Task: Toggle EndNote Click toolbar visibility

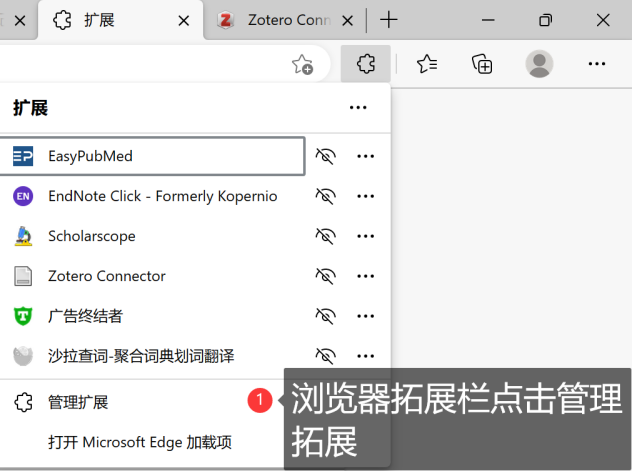Action: pos(326,196)
